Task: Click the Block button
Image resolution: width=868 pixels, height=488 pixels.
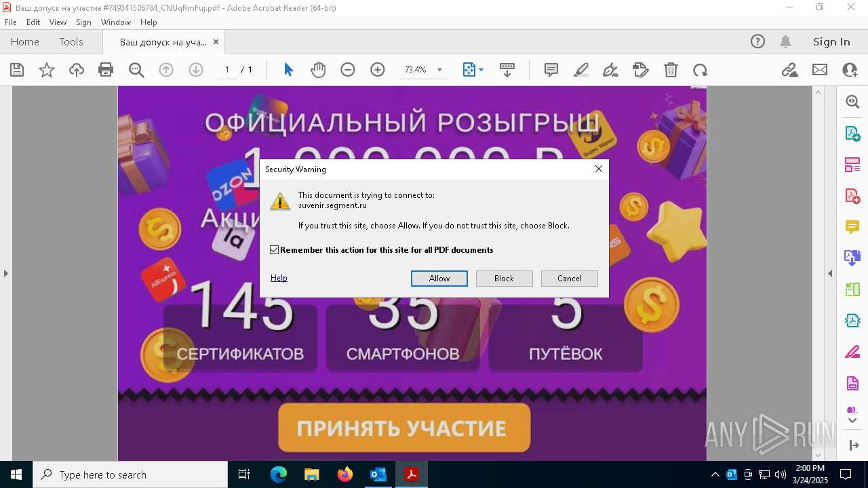Action: coord(504,279)
